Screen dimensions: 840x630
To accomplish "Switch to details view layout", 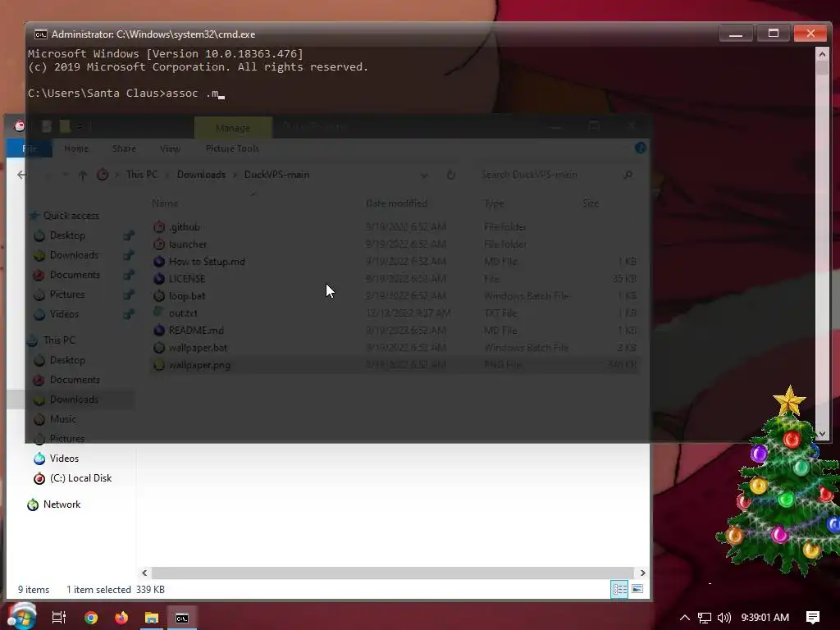I will [620, 589].
